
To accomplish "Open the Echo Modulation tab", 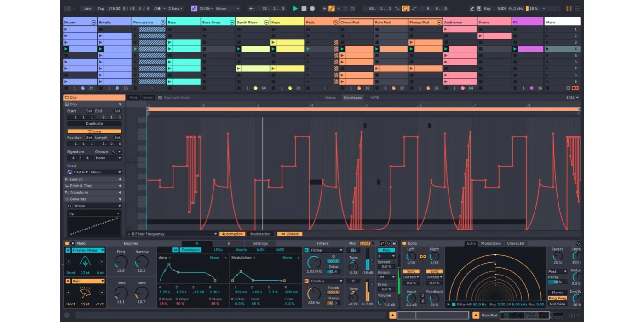I will 491,243.
